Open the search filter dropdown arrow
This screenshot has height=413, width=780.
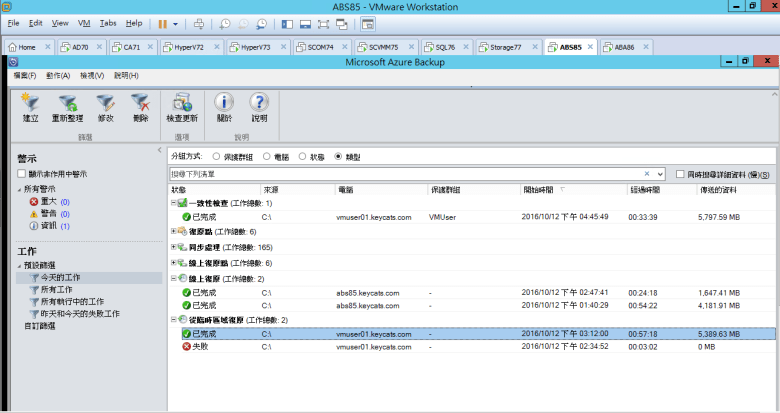(x=660, y=174)
